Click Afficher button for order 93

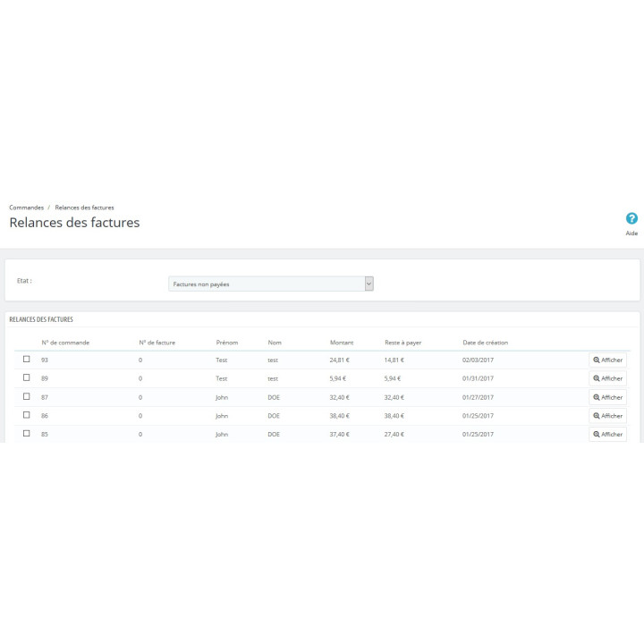607,360
